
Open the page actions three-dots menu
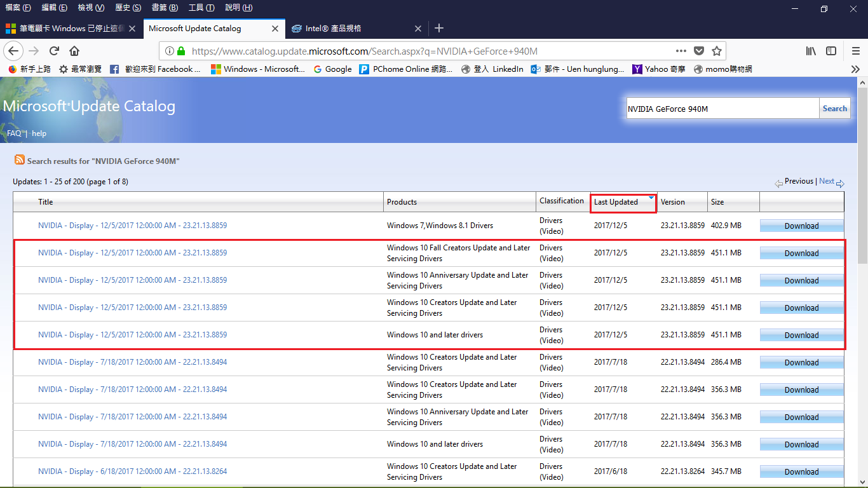[681, 51]
